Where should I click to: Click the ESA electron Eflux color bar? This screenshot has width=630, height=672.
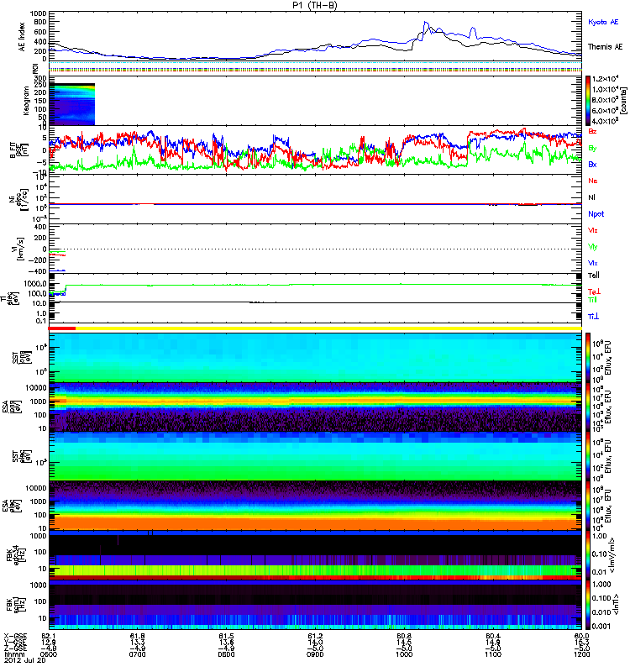587,506
